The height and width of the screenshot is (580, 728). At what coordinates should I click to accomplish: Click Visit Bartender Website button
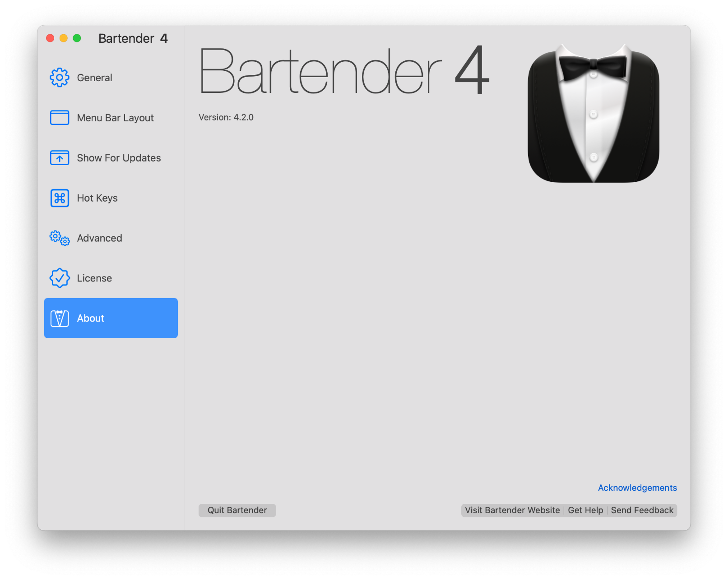click(x=512, y=510)
